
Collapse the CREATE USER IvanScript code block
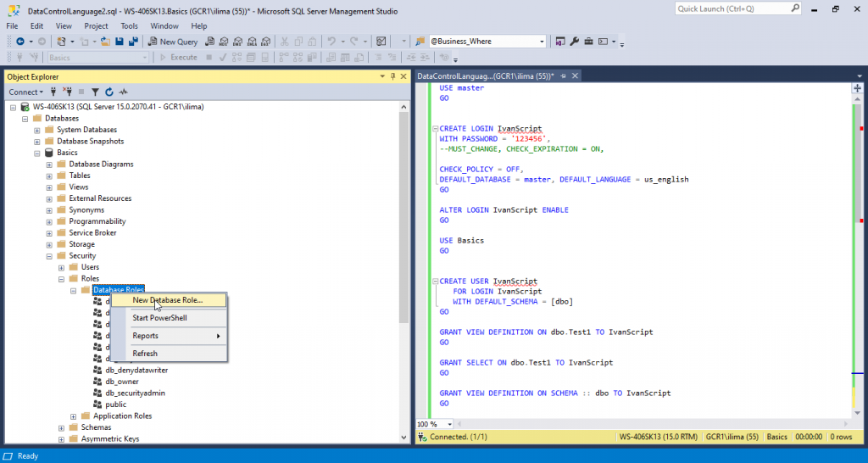[435, 281]
